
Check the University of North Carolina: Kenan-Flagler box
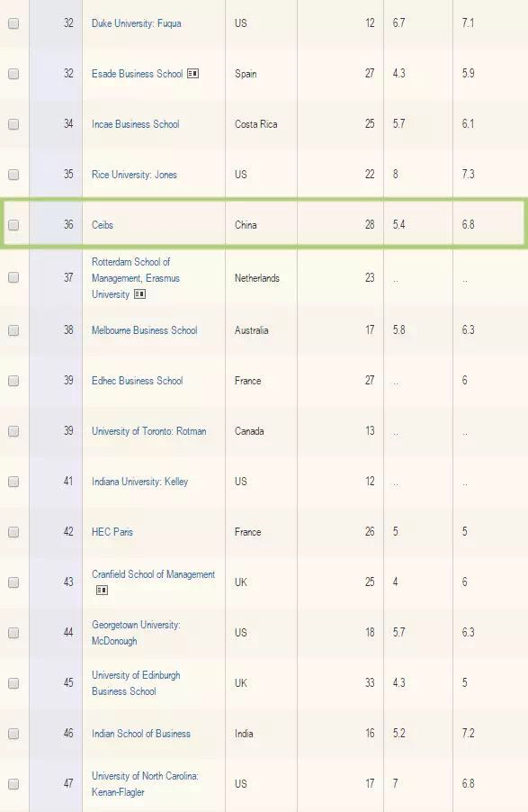14,784
